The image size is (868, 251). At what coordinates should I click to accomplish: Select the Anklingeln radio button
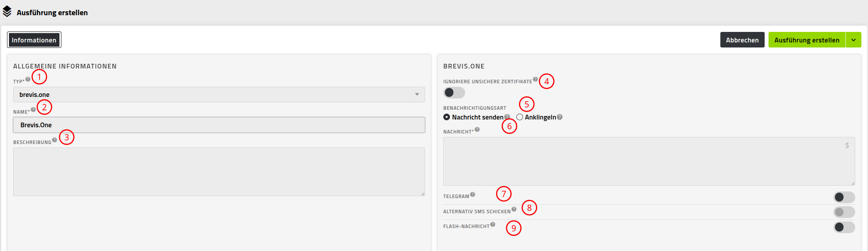point(519,117)
